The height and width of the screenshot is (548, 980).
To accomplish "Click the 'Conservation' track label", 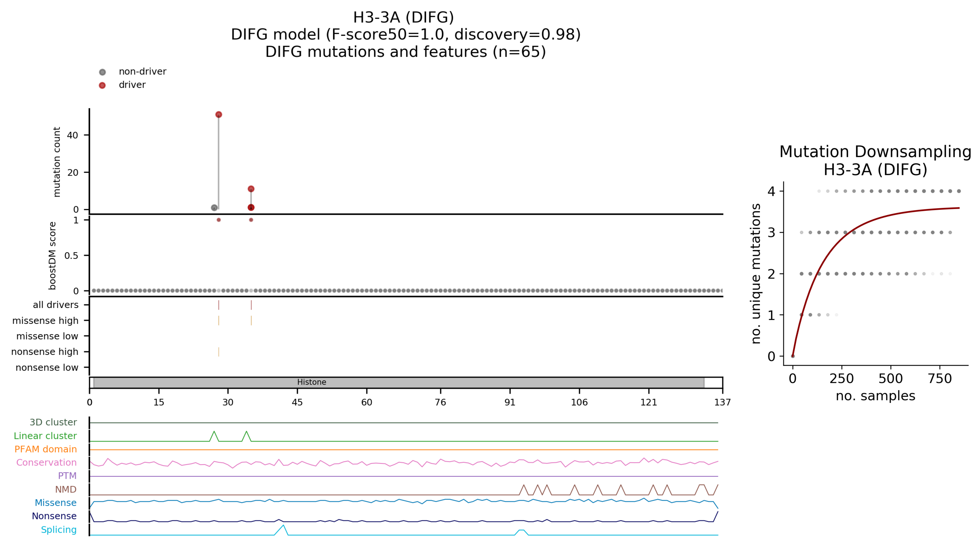I will 46,462.
